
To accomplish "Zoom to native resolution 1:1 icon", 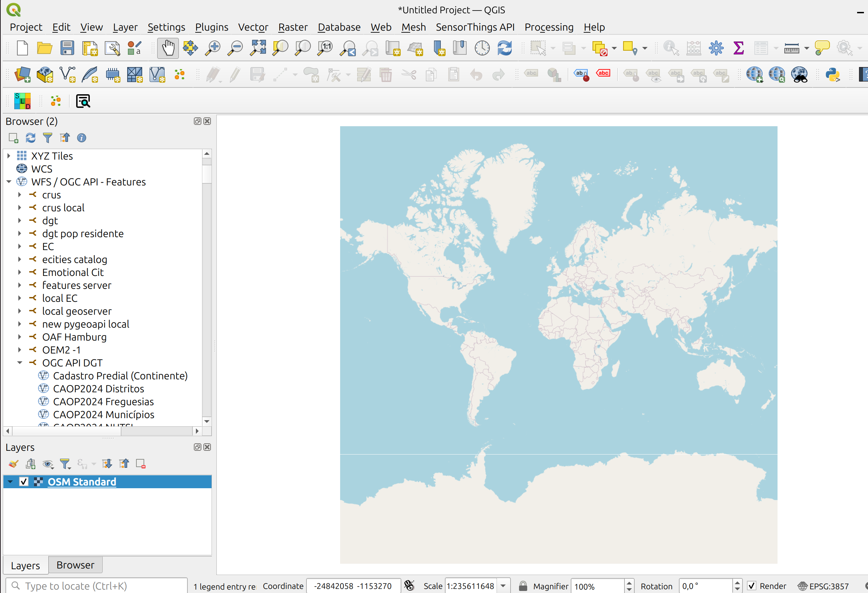I will coord(325,48).
